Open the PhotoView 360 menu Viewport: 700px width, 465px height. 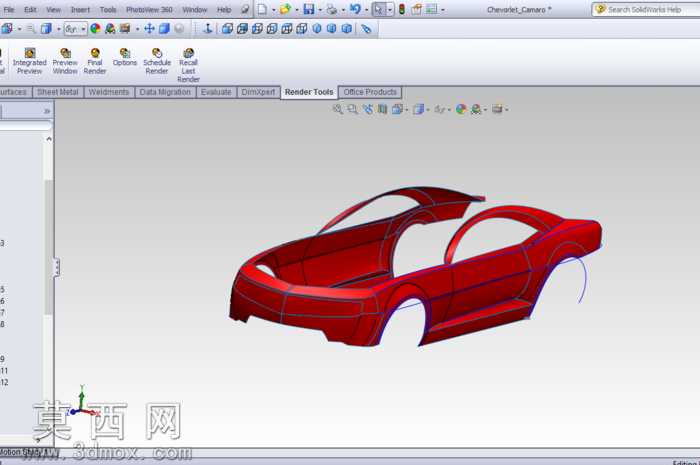click(x=149, y=9)
